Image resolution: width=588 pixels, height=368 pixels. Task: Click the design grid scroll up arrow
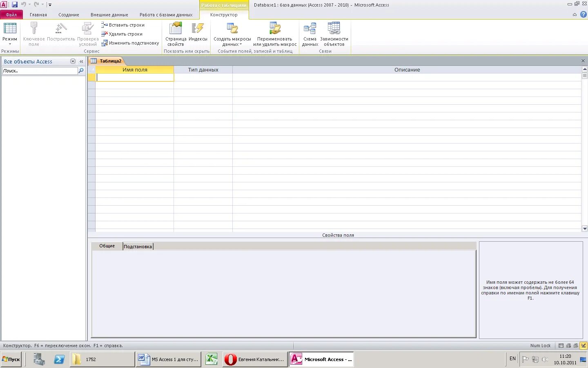click(584, 70)
